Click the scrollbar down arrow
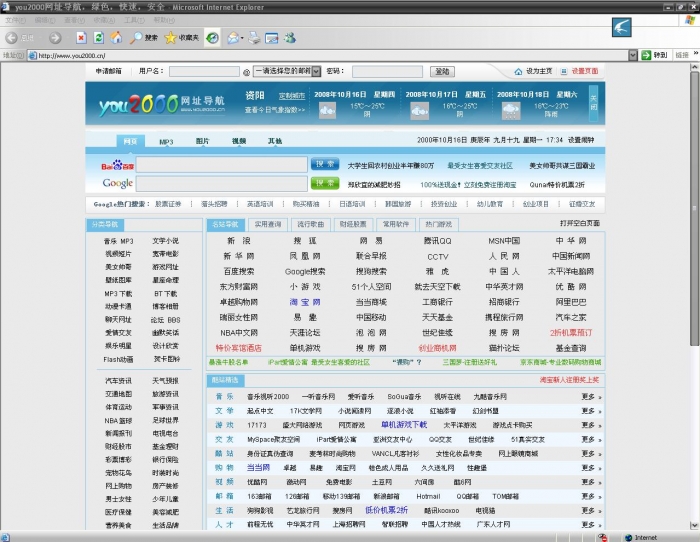700x542 pixels. point(694,525)
